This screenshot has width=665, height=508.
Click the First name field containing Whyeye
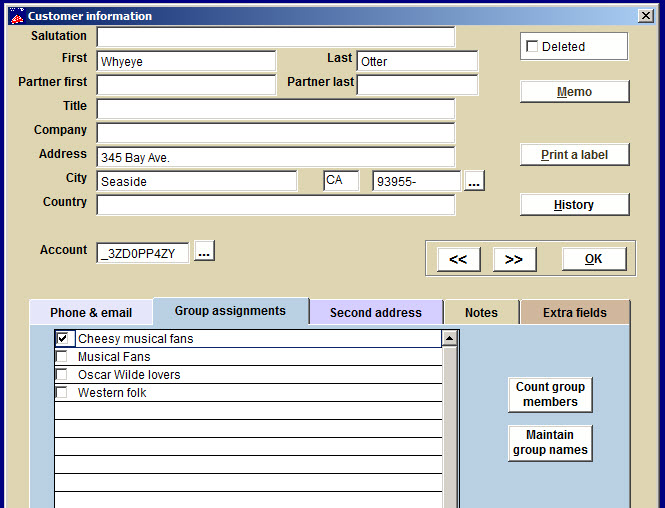[186, 61]
